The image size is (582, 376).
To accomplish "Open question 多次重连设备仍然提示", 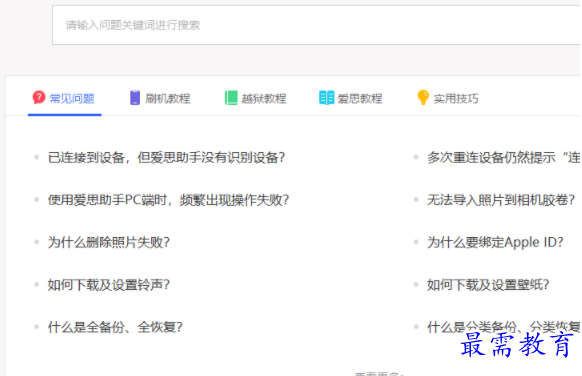I will pyautogui.click(x=504, y=157).
